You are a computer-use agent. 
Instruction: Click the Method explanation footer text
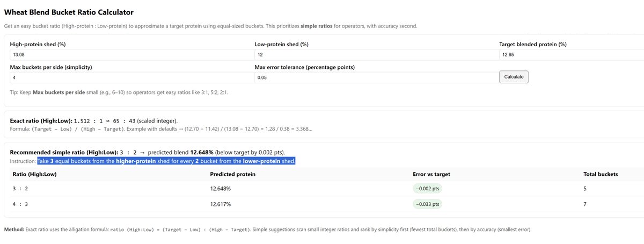tap(268, 229)
